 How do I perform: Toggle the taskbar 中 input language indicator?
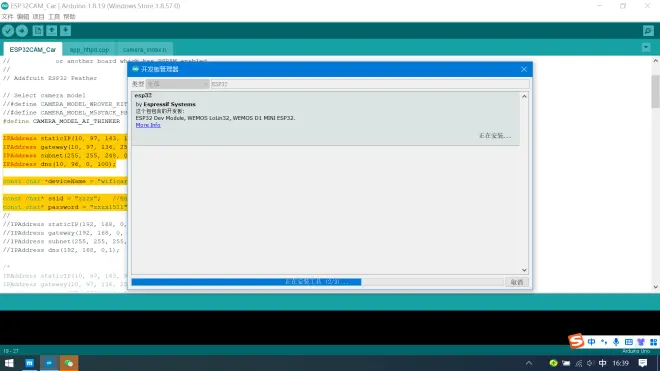coord(602,363)
